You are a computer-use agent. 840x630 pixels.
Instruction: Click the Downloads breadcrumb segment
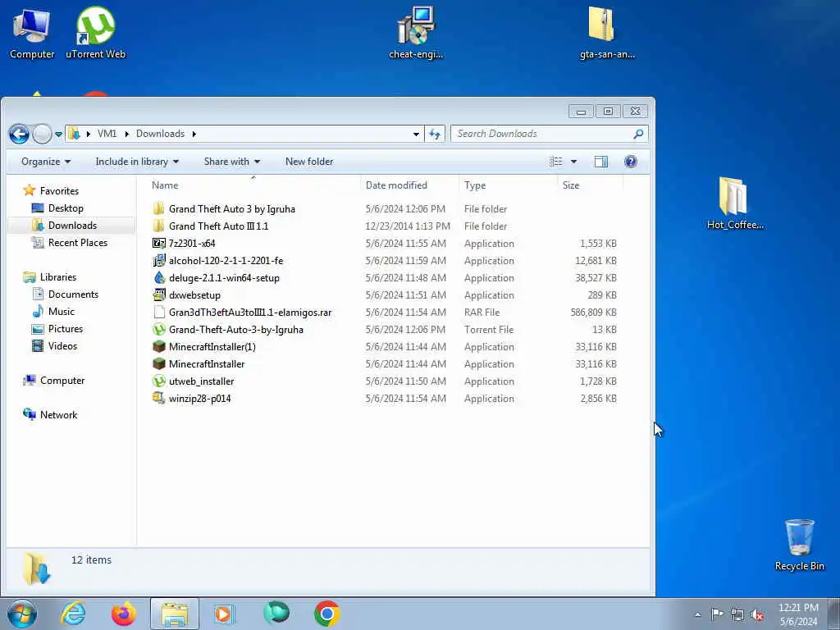point(160,134)
